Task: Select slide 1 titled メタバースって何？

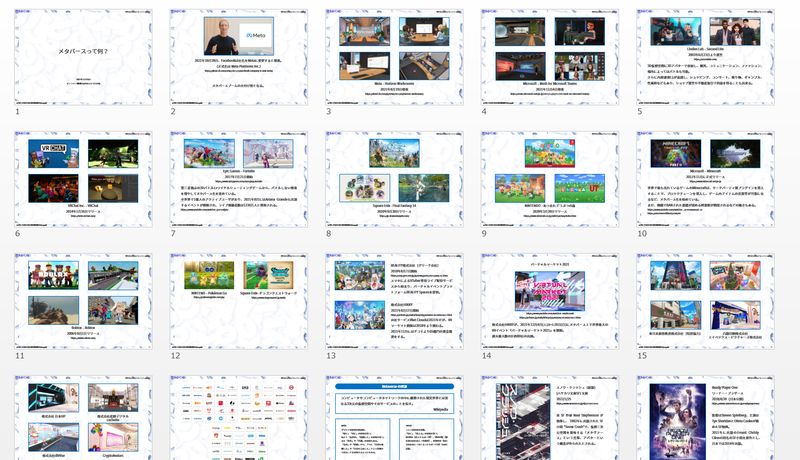Action: coord(83,57)
